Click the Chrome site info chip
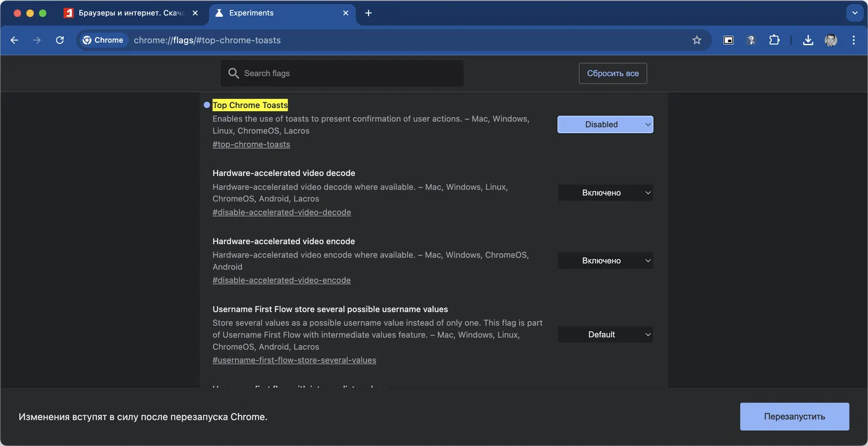The image size is (868, 446). coord(103,40)
